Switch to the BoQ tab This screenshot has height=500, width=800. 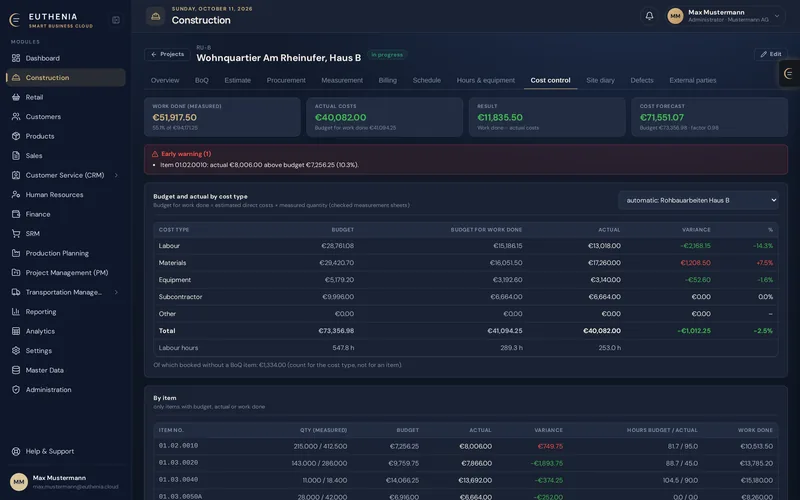202,80
